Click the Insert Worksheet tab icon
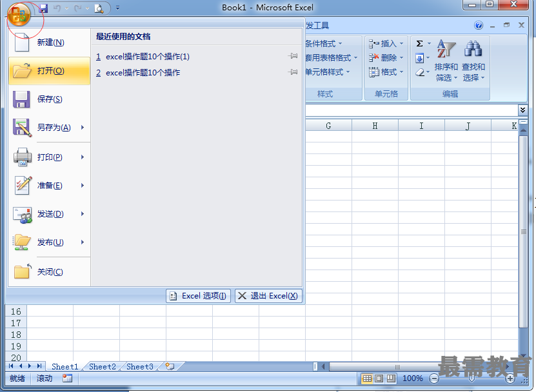536x392 pixels. [170, 366]
